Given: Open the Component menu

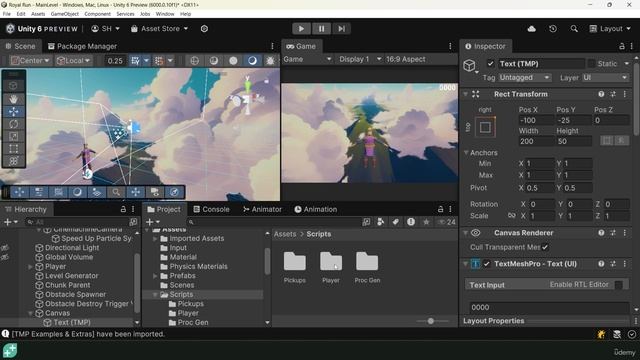Looking at the screenshot, I should (x=98, y=14).
